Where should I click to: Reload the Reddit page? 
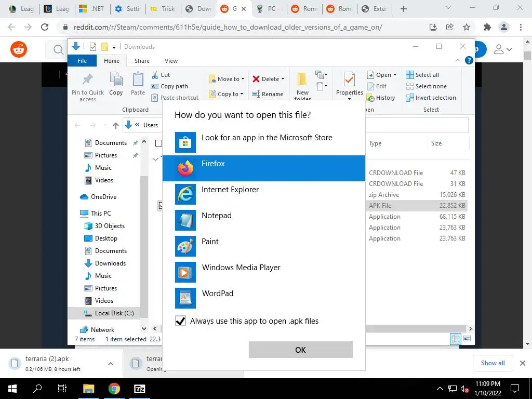45,27
